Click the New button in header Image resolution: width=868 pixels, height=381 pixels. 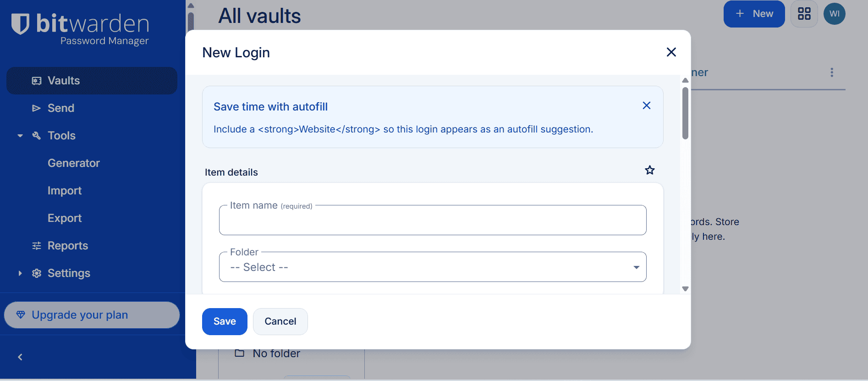pos(754,14)
